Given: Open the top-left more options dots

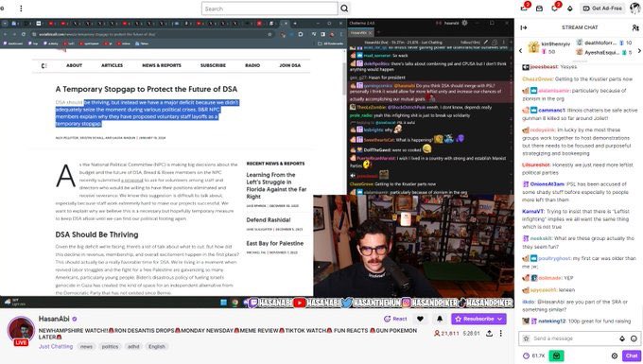Looking at the screenshot, I should click(x=21, y=9).
